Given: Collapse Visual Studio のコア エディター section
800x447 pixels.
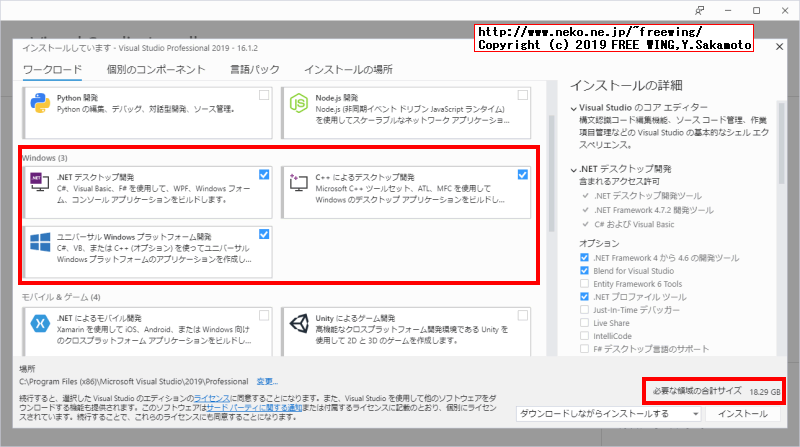Looking at the screenshot, I should pos(573,108).
